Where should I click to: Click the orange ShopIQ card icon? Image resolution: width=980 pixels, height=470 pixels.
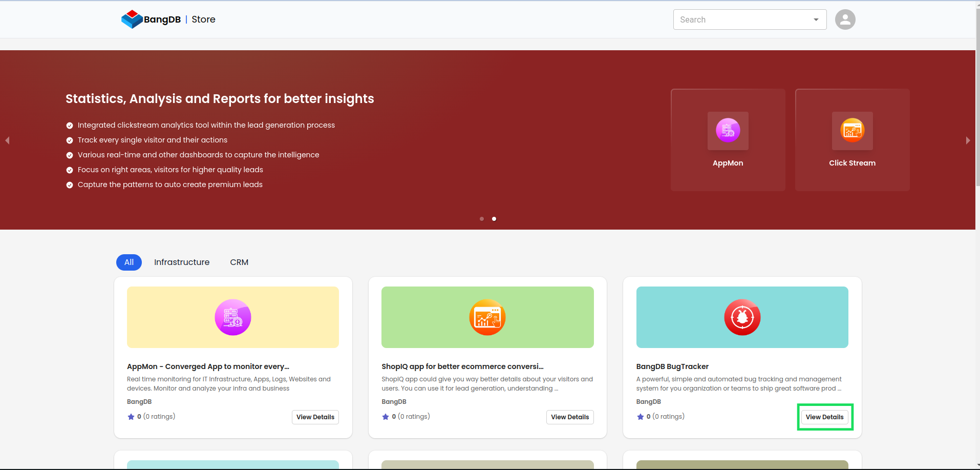tap(487, 317)
